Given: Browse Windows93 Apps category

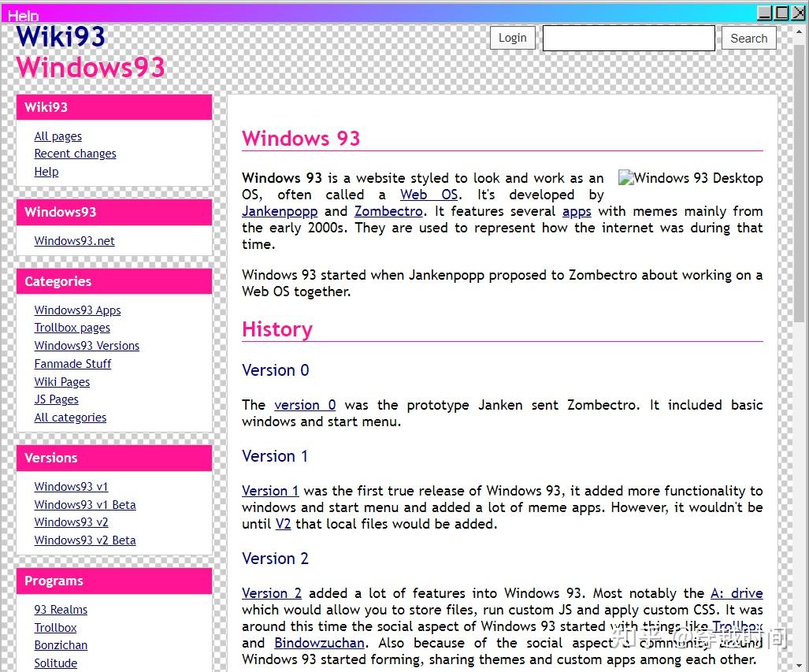Looking at the screenshot, I should click(x=77, y=310).
